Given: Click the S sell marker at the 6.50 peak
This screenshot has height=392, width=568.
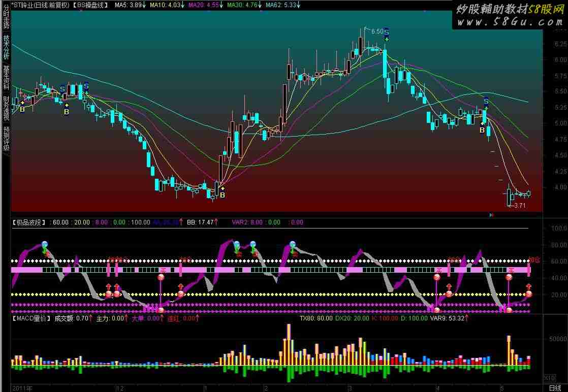Looking at the screenshot, I should (386, 31).
